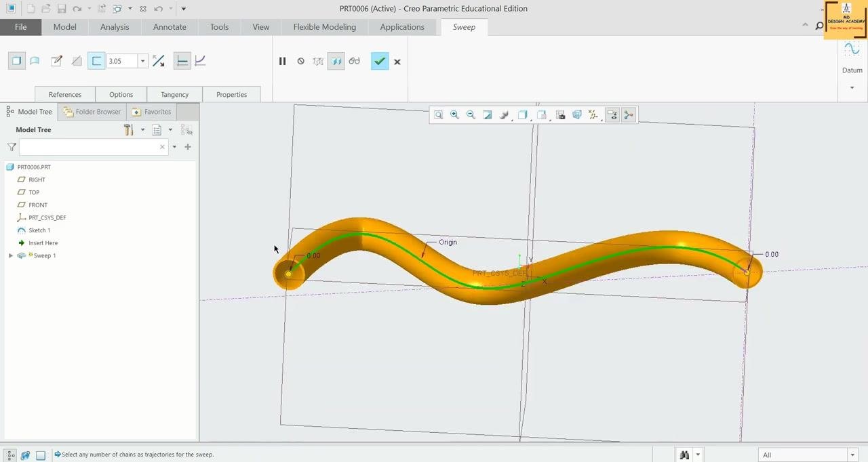This screenshot has height=462, width=868.
Task: Switch to the View ribbon tab
Action: point(261,27)
